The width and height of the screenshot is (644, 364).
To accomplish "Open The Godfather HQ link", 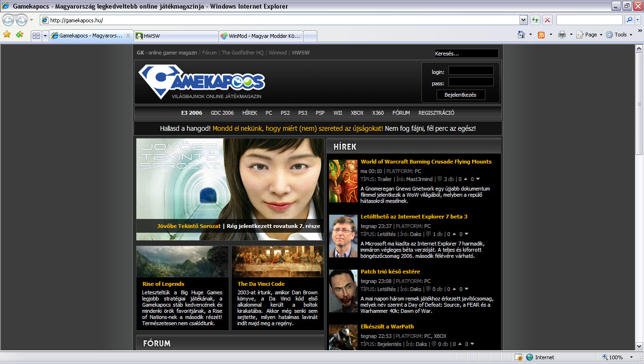I will tap(242, 53).
